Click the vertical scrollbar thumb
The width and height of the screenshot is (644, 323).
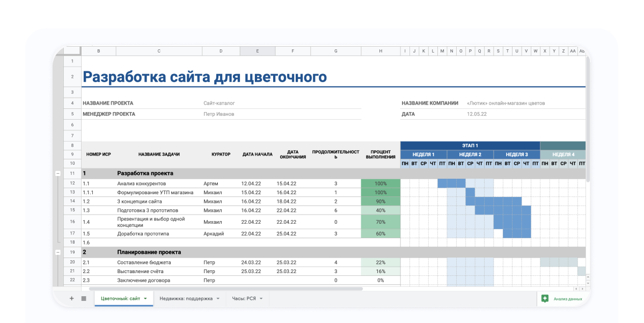[x=588, y=118]
